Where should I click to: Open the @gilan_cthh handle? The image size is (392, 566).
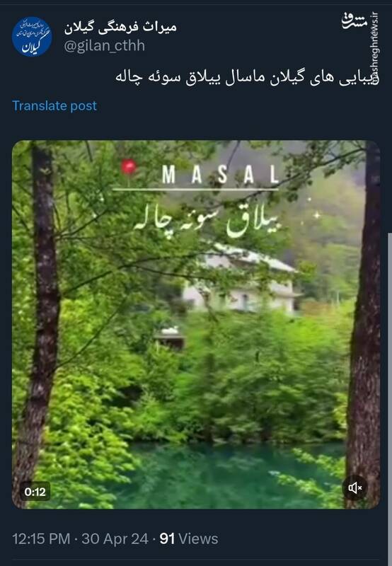(104, 46)
